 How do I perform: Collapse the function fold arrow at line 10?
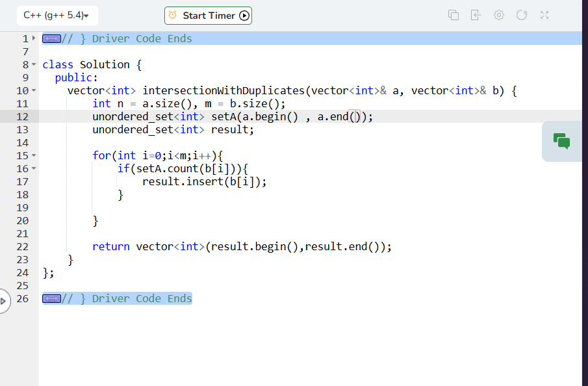click(34, 90)
